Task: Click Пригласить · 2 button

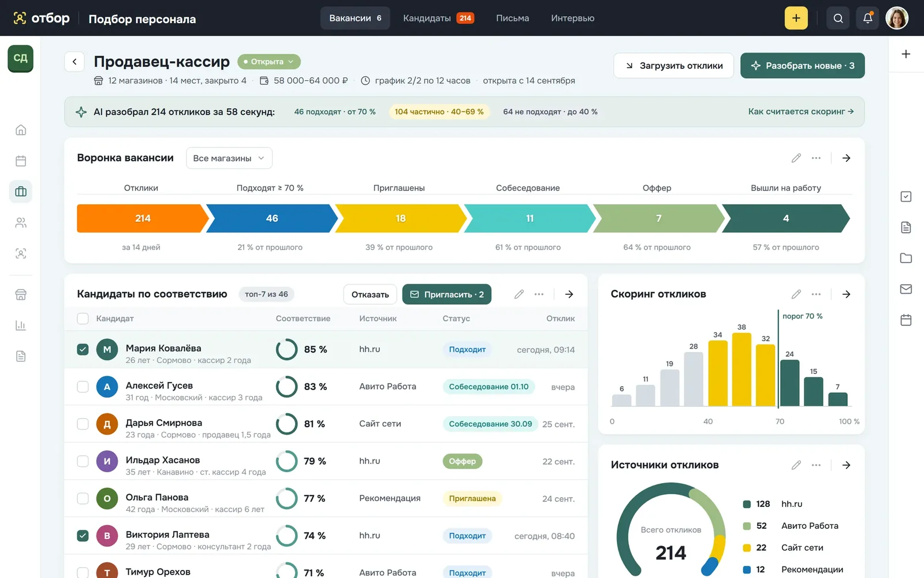Action: coord(447,294)
